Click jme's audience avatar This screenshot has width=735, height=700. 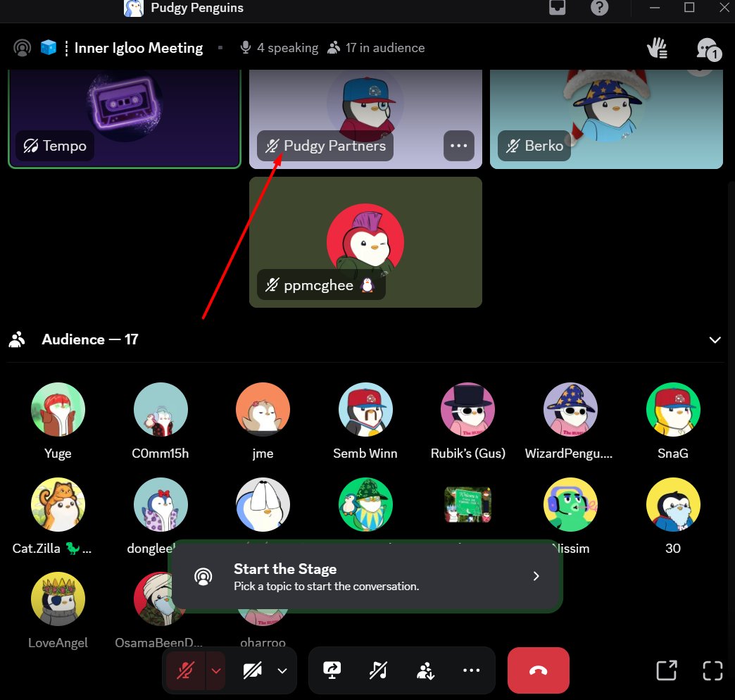pos(263,409)
